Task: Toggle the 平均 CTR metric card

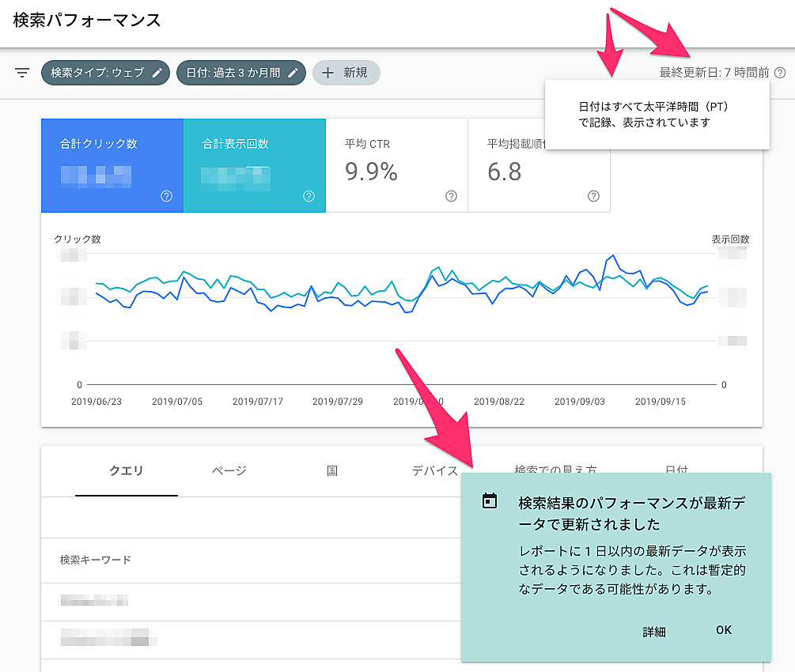Action: 396,165
